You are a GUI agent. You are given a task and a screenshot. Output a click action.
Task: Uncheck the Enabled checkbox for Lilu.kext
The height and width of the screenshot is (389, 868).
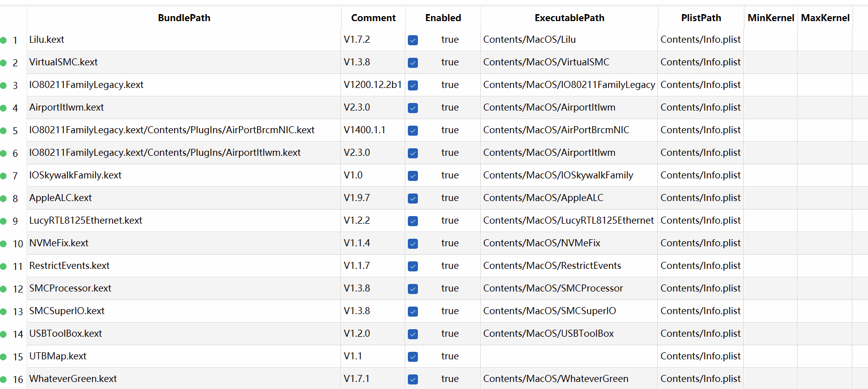coord(413,40)
